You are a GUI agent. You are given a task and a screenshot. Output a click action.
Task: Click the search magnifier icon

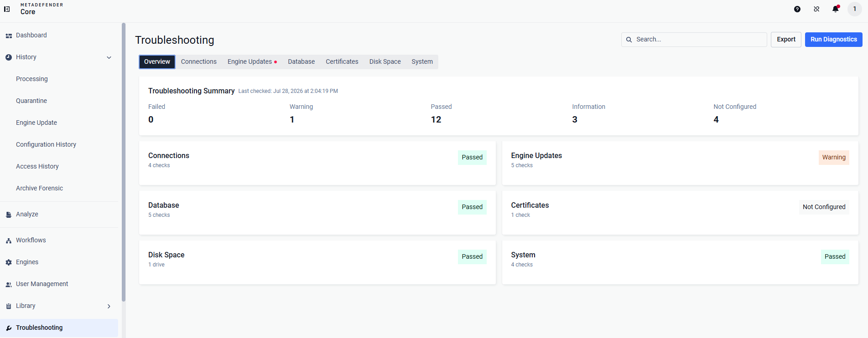629,40
